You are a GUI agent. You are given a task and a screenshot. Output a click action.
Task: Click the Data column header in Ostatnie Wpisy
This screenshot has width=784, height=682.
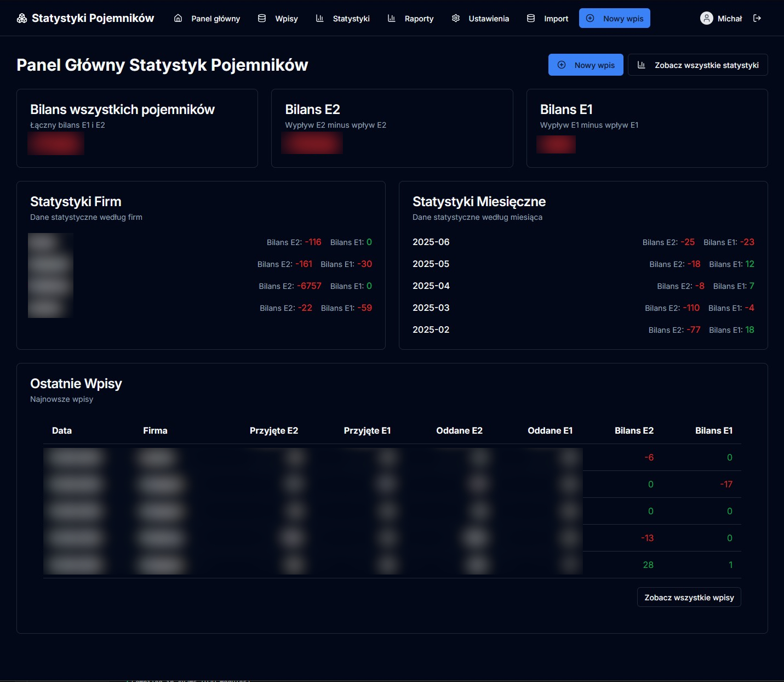coord(62,430)
